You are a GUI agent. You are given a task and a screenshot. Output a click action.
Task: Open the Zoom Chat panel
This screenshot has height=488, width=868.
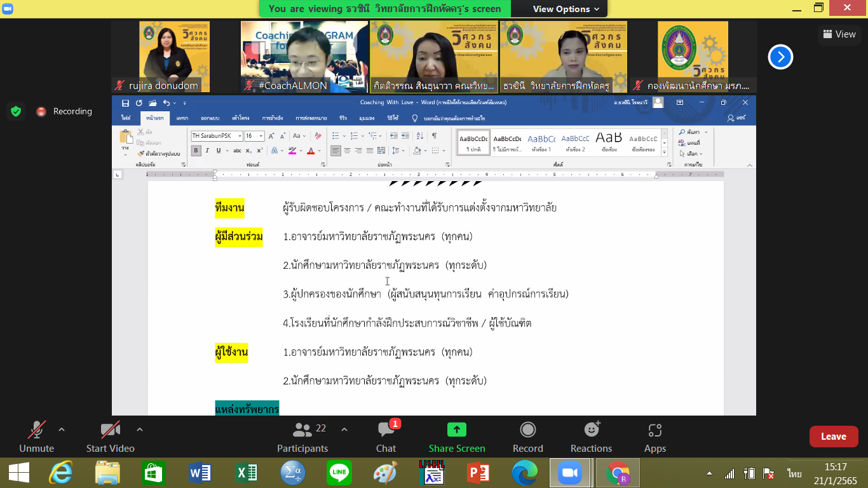pos(386,437)
